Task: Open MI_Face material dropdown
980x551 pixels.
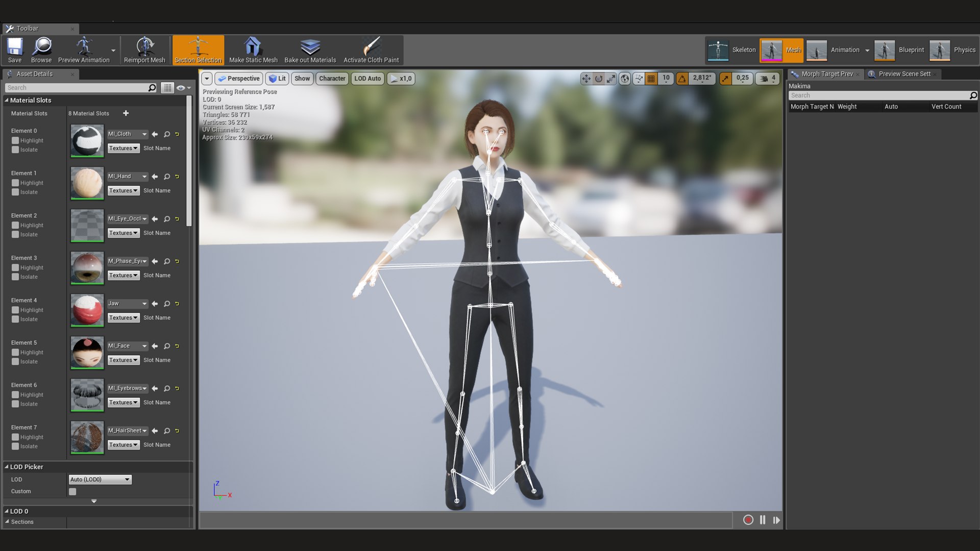Action: pos(128,346)
